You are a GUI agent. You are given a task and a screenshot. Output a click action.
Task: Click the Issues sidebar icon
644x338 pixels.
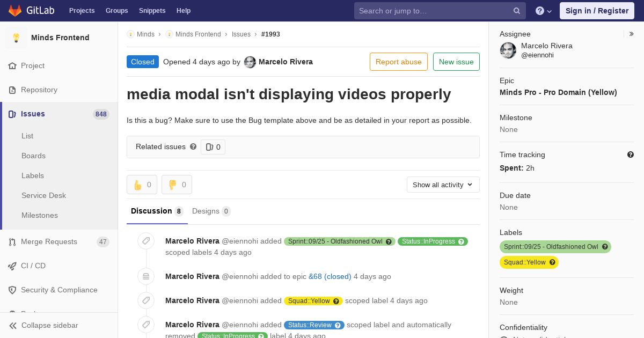pyautogui.click(x=12, y=114)
